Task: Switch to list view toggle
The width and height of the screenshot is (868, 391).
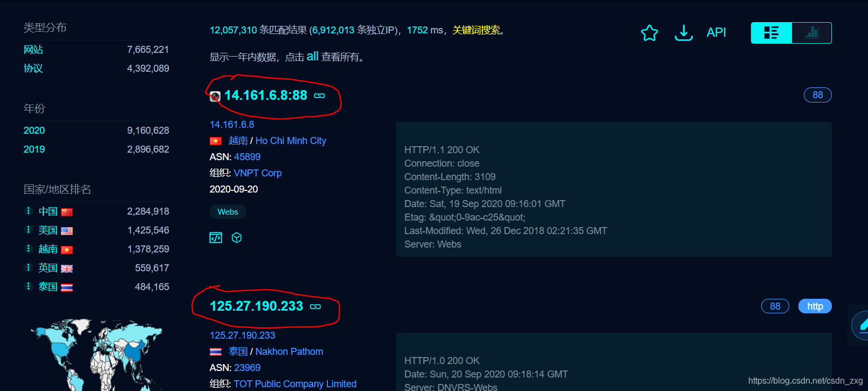Action: [x=771, y=33]
